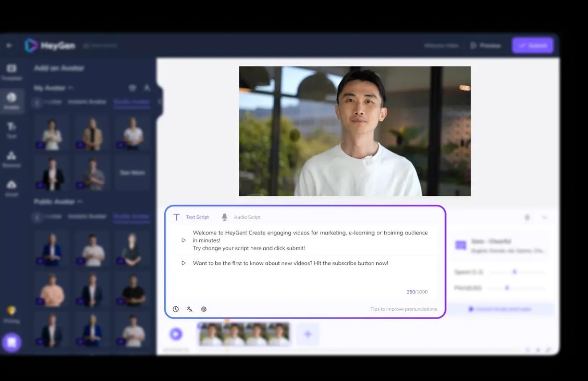Click the Add an Avatar panel heading
Image resolution: width=588 pixels, height=381 pixels.
(59, 68)
